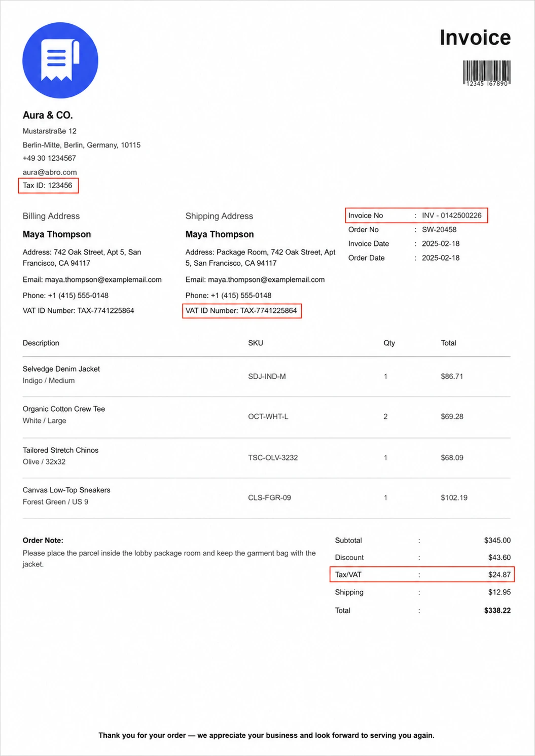Click the SKU column header
535x756 pixels.
[256, 343]
